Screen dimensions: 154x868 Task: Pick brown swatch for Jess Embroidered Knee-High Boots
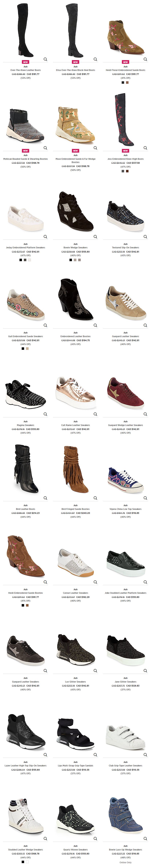(127, 171)
